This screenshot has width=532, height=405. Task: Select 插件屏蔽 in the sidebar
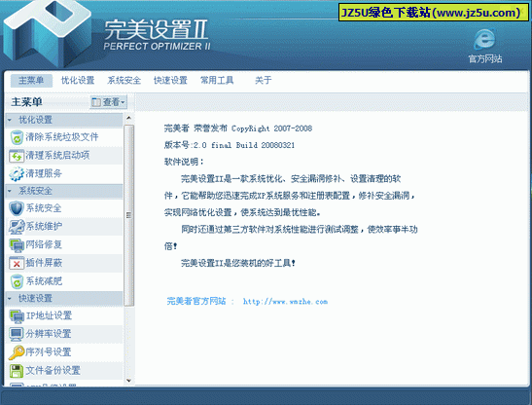[x=64, y=263]
